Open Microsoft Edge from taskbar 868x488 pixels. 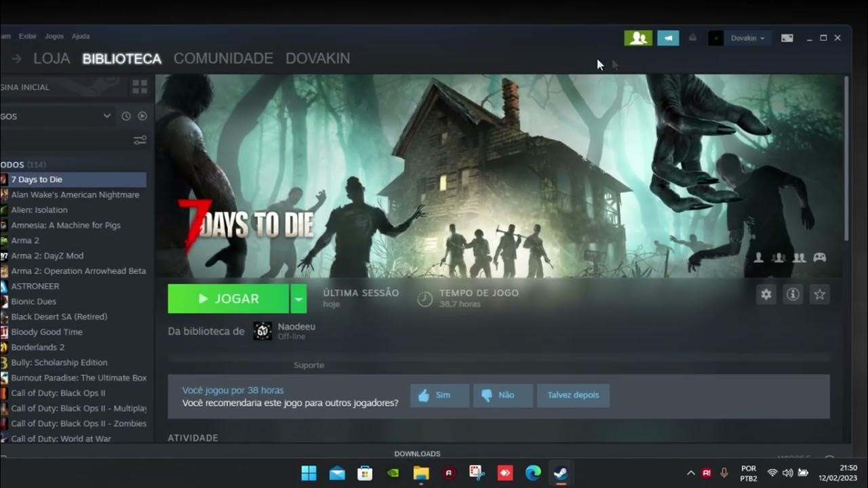(x=533, y=473)
